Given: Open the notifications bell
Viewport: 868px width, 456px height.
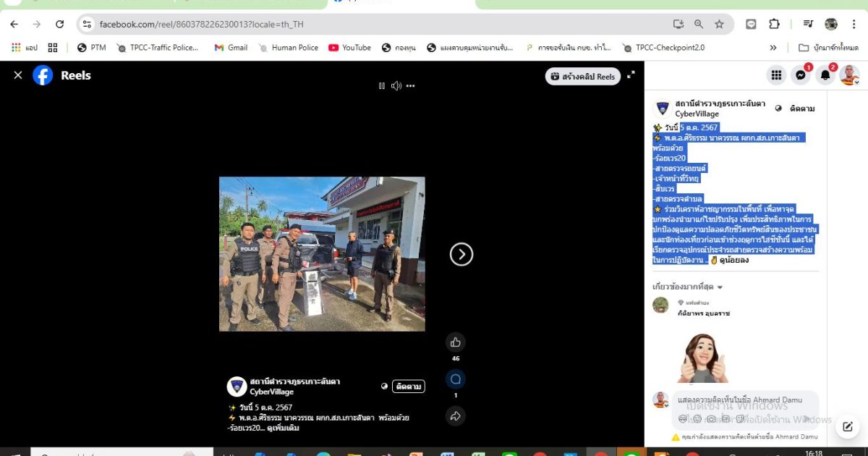Looking at the screenshot, I should (825, 75).
